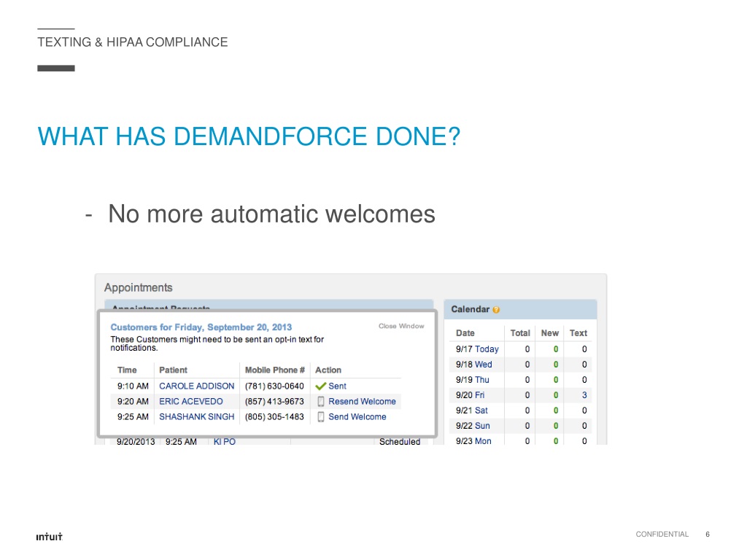Click the Calendar Date column header
Viewport: 747px width, 560px height.
465,333
